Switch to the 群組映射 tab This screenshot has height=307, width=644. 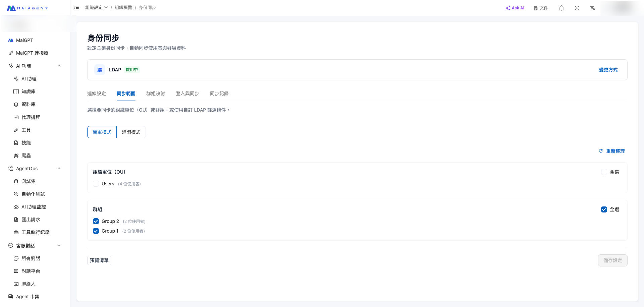pyautogui.click(x=155, y=94)
